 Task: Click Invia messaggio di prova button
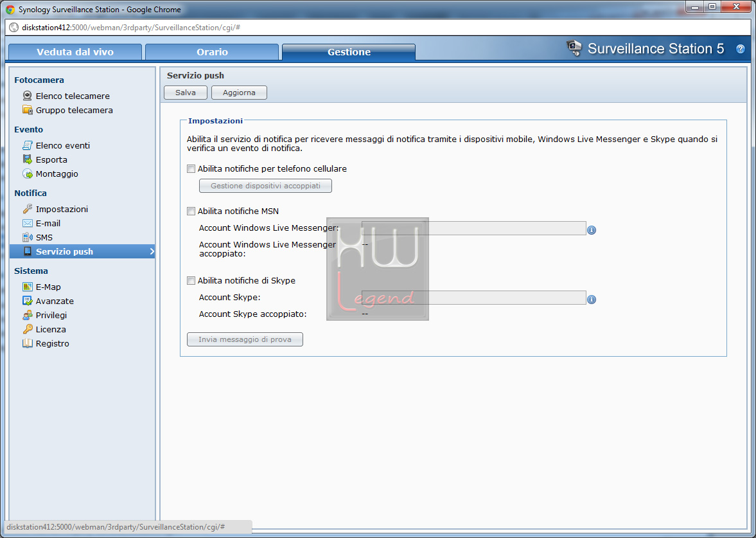(245, 339)
